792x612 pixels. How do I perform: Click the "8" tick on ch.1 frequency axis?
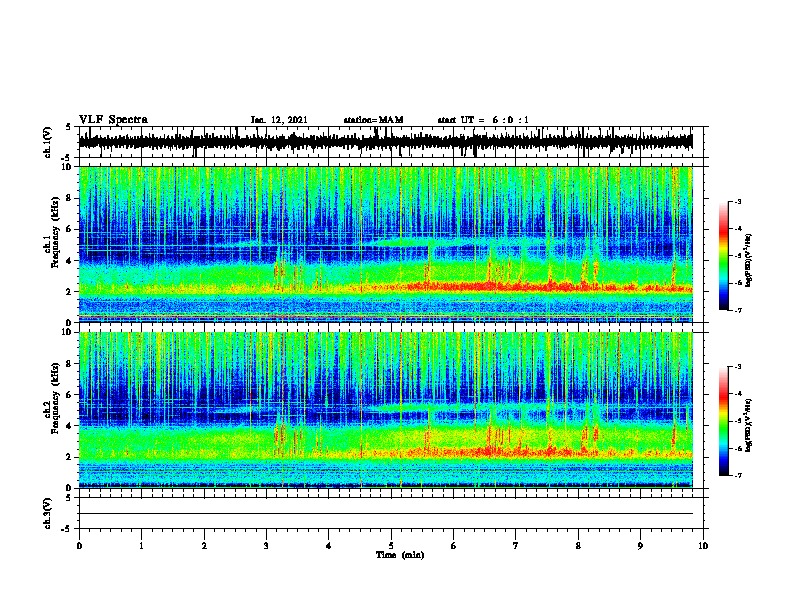click(70, 198)
